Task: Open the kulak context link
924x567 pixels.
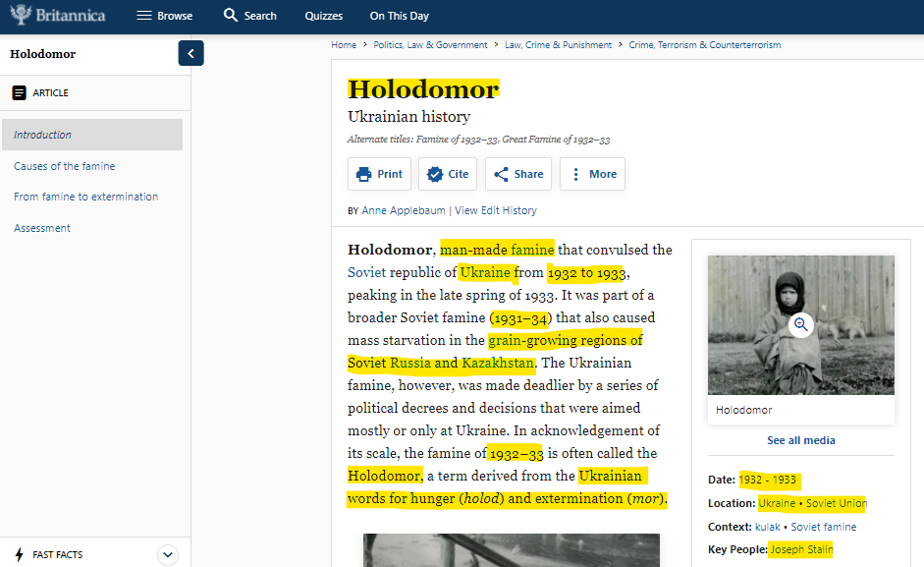Action: tap(767, 527)
